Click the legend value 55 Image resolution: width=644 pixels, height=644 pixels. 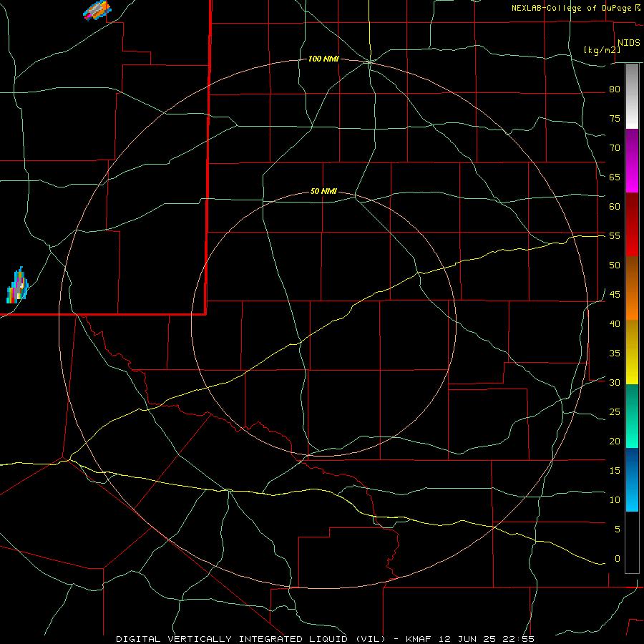[x=615, y=236]
